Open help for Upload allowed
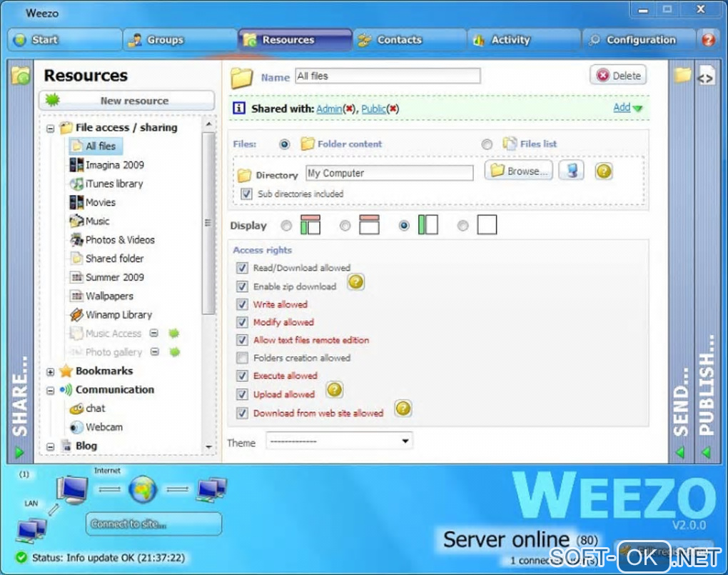 (334, 389)
